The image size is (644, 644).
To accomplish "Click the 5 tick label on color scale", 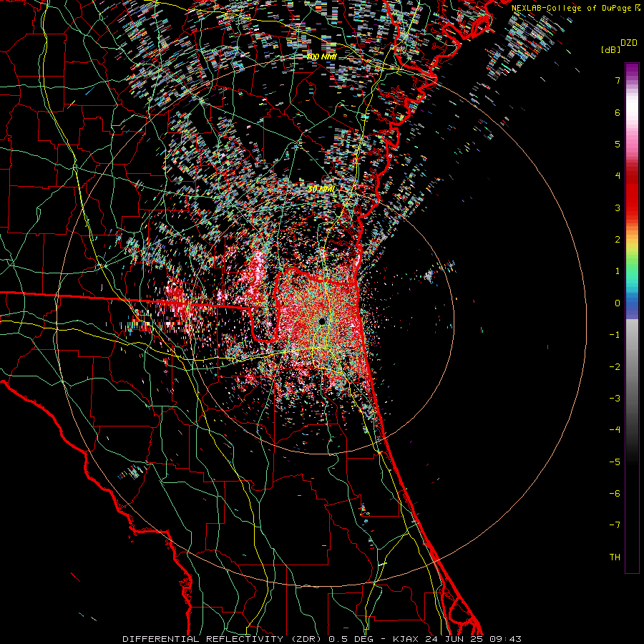I will (x=618, y=144).
